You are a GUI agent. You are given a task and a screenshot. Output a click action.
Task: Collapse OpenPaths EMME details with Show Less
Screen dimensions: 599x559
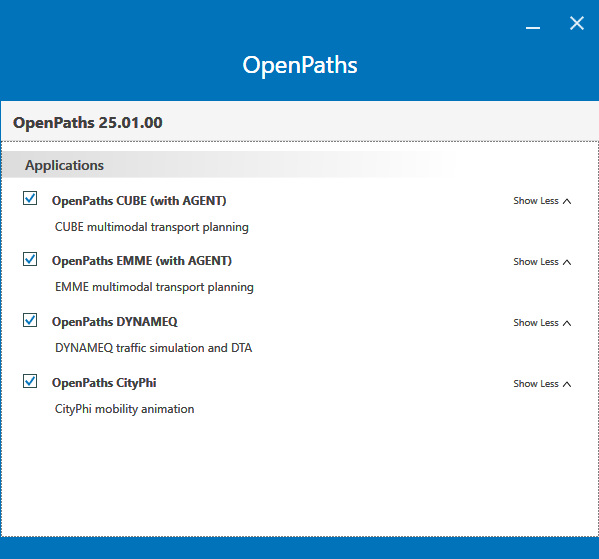pyautogui.click(x=542, y=262)
